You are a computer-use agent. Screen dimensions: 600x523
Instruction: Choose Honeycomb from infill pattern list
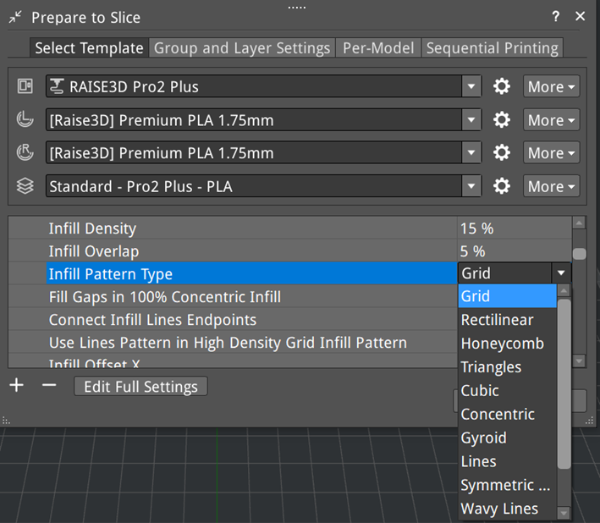pos(502,343)
